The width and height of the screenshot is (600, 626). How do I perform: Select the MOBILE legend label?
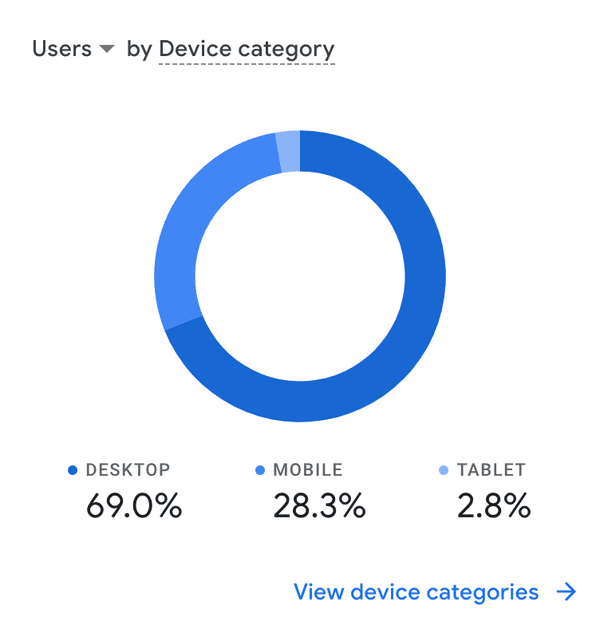pyautogui.click(x=308, y=470)
